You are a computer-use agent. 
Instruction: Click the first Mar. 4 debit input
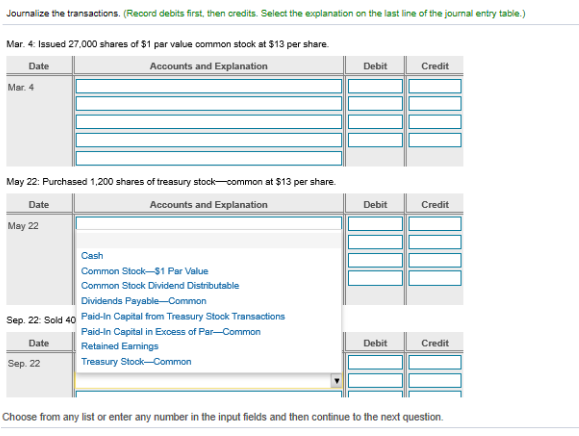tap(375, 86)
